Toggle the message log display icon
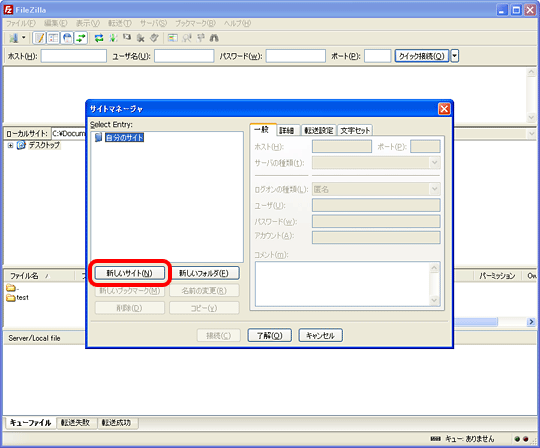The width and height of the screenshot is (540, 448). 39,38
